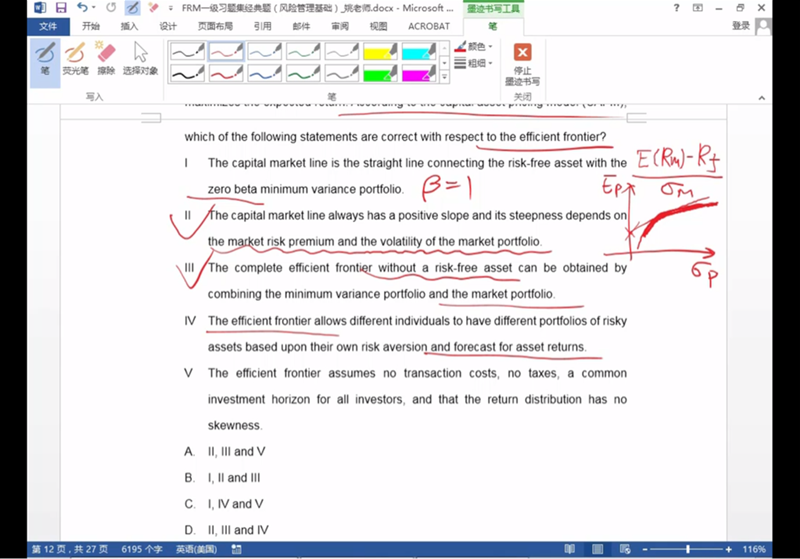This screenshot has height=559, width=800.
Task: Click the Sign in (登录) link
Action: (x=740, y=26)
